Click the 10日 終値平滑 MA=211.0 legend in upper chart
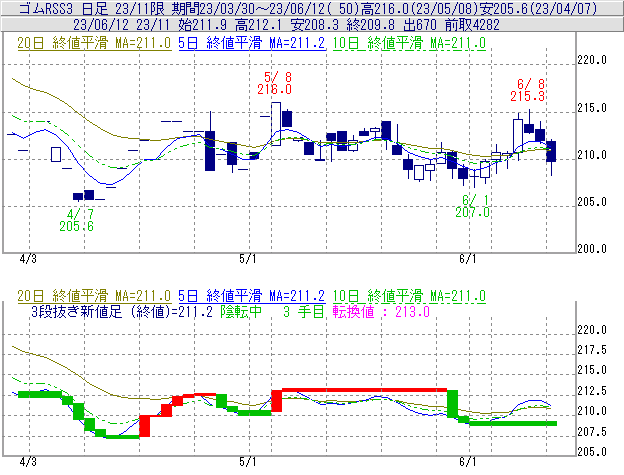Image resolution: width=624 pixels, height=475 pixels. [x=409, y=43]
